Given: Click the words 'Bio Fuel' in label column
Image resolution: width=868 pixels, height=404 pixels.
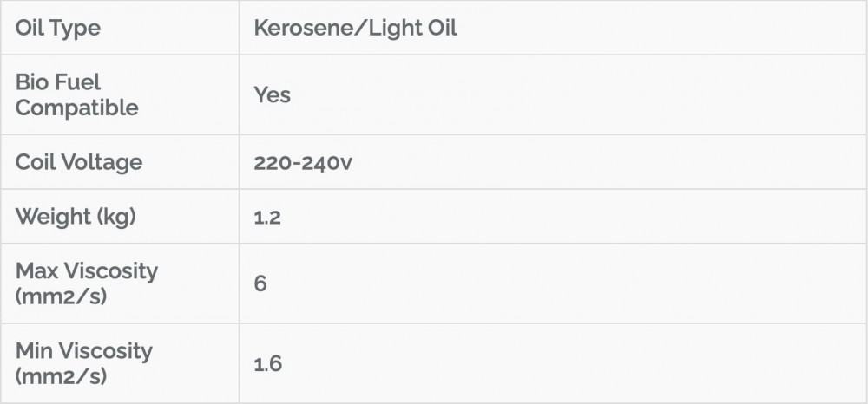Looking at the screenshot, I should [58, 81].
